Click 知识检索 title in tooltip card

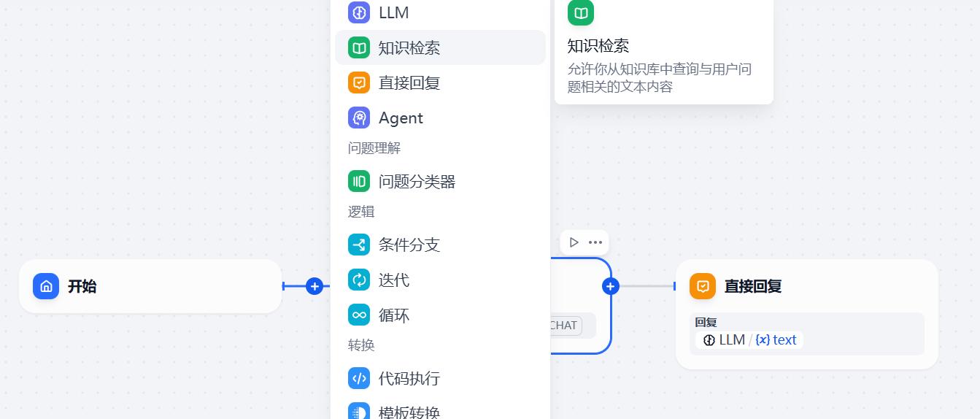[x=598, y=46]
